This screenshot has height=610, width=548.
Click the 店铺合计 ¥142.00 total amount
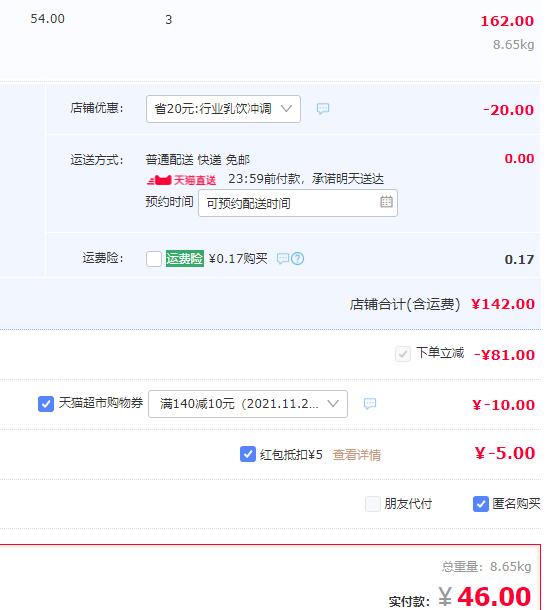pyautogui.click(x=503, y=304)
